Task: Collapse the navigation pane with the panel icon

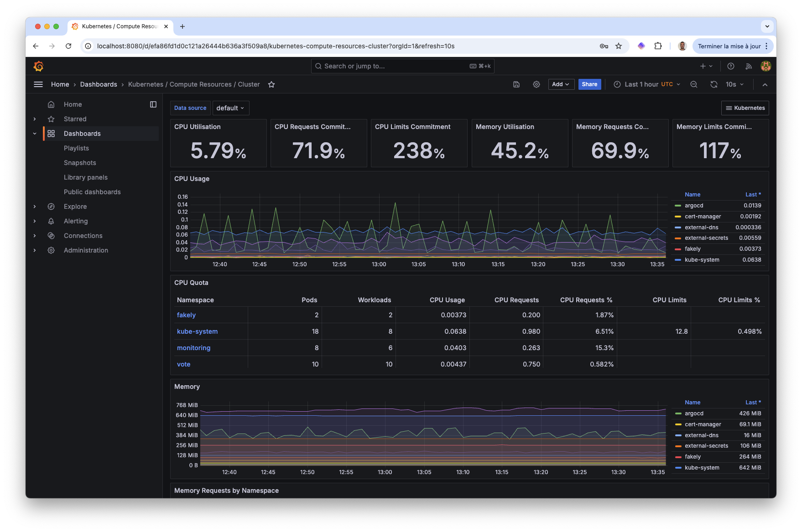Action: (153, 104)
